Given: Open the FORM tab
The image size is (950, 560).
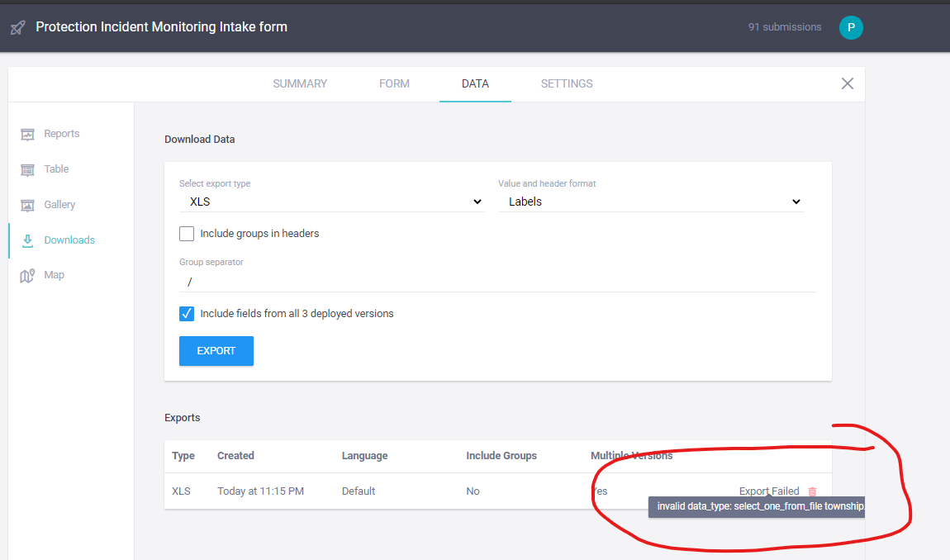Looking at the screenshot, I should click(x=394, y=83).
